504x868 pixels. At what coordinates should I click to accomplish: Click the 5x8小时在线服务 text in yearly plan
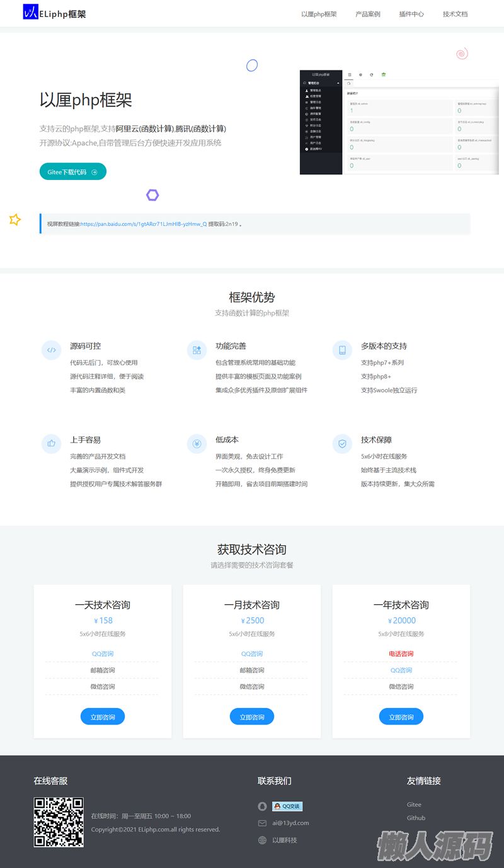coord(401,634)
